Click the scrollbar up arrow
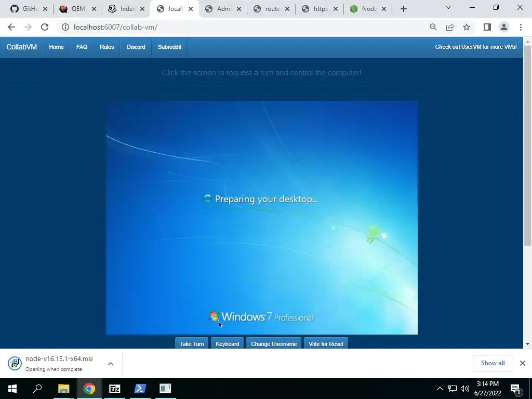 (x=527, y=42)
